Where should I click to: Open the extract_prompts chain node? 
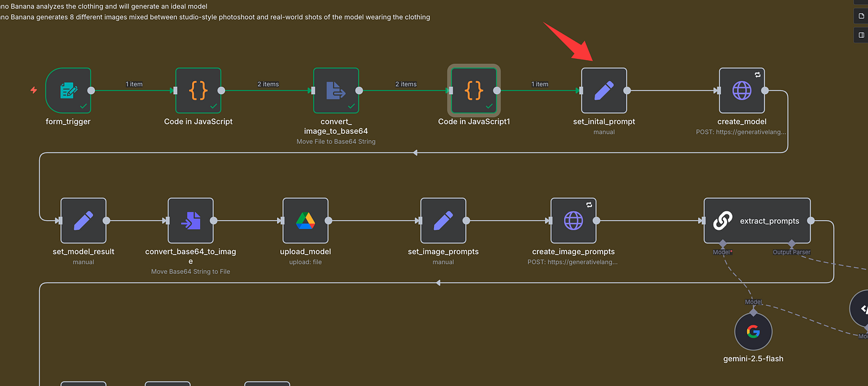coord(756,221)
